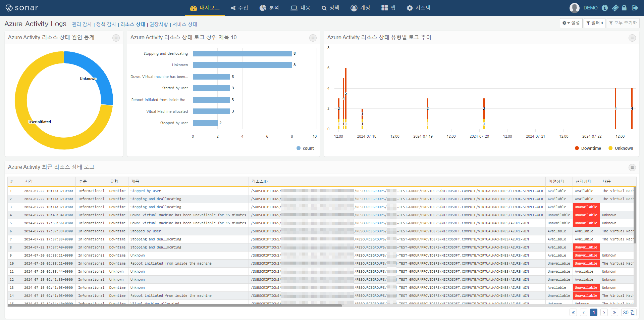Open menu of 유형별 로그 추이 widget

point(632,38)
